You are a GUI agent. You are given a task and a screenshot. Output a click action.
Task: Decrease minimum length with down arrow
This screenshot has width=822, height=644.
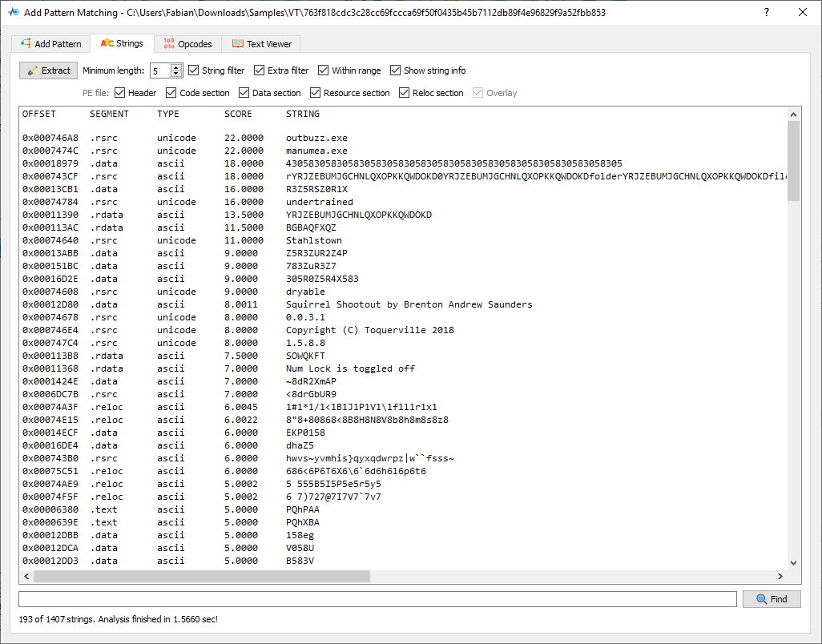click(177, 74)
